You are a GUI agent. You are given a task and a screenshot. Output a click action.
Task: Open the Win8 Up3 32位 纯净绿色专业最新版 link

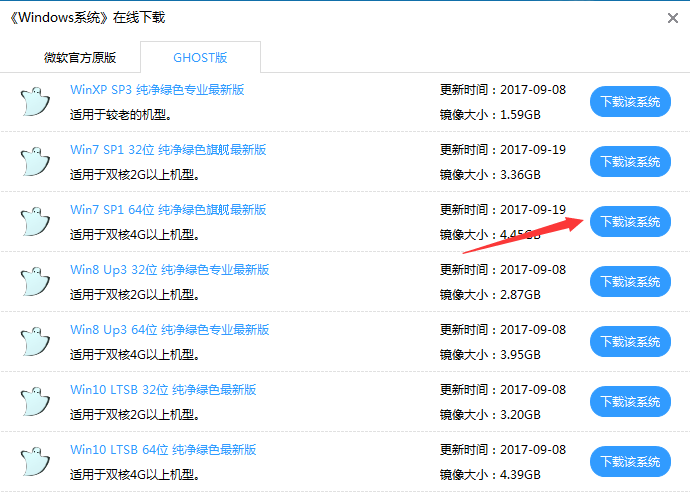pyautogui.click(x=169, y=270)
